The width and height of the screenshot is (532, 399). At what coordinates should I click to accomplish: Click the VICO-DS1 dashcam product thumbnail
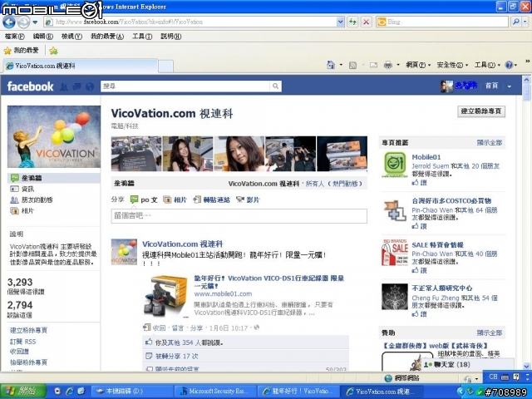(x=166, y=296)
